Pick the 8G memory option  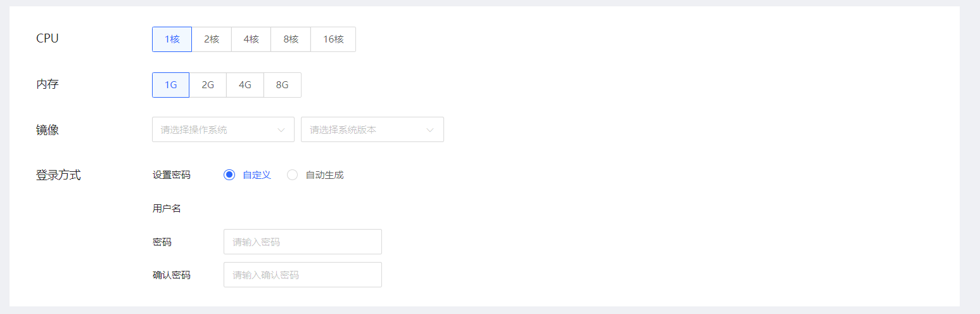click(x=283, y=85)
